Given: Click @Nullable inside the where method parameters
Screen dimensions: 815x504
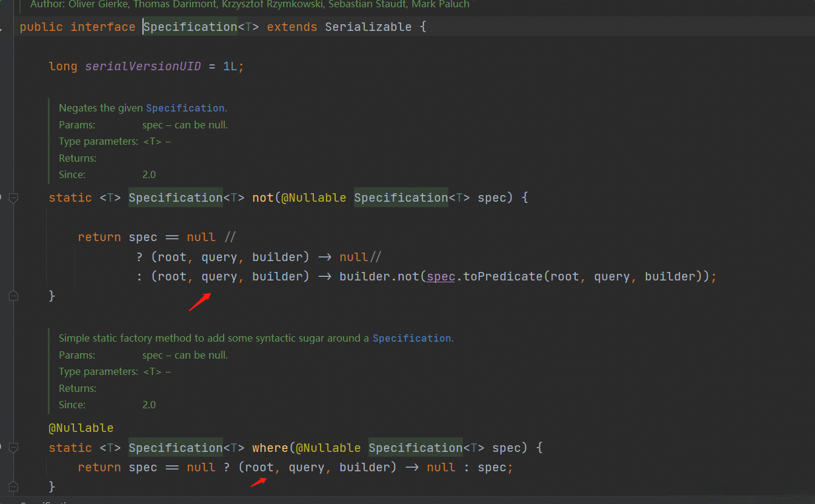Looking at the screenshot, I should (x=328, y=448).
